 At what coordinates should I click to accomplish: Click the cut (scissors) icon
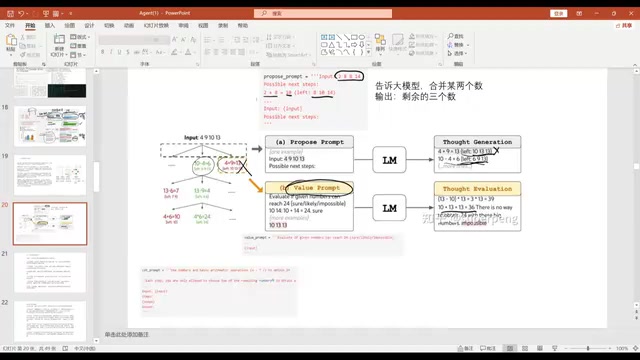[23, 37]
